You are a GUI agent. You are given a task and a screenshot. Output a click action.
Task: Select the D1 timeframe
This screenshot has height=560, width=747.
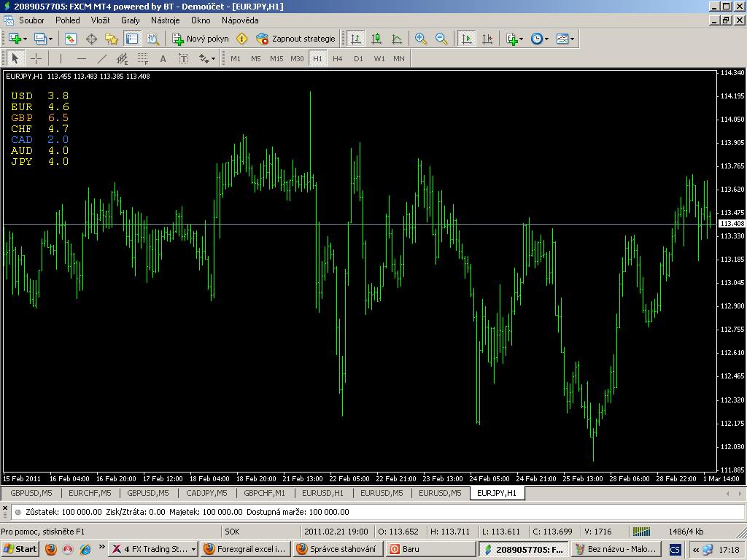[358, 58]
